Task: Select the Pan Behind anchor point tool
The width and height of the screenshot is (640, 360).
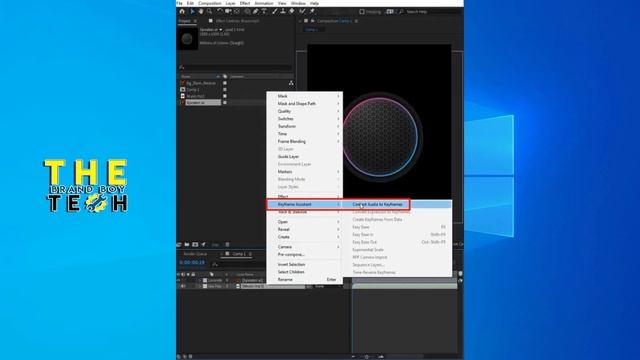Action: click(x=237, y=11)
